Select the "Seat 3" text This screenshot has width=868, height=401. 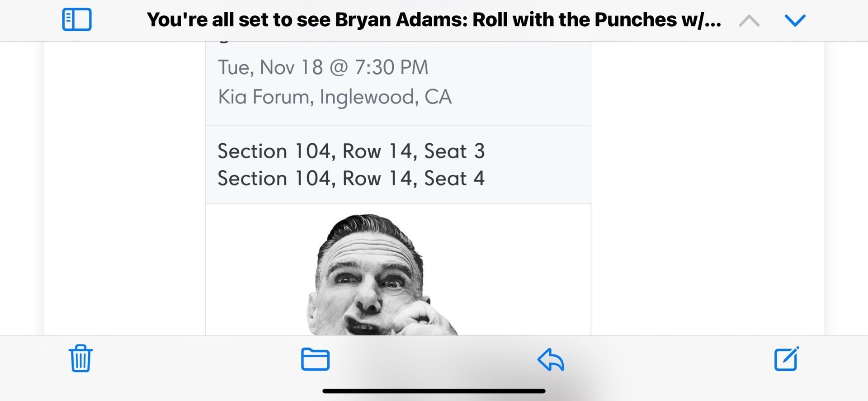[x=454, y=151]
